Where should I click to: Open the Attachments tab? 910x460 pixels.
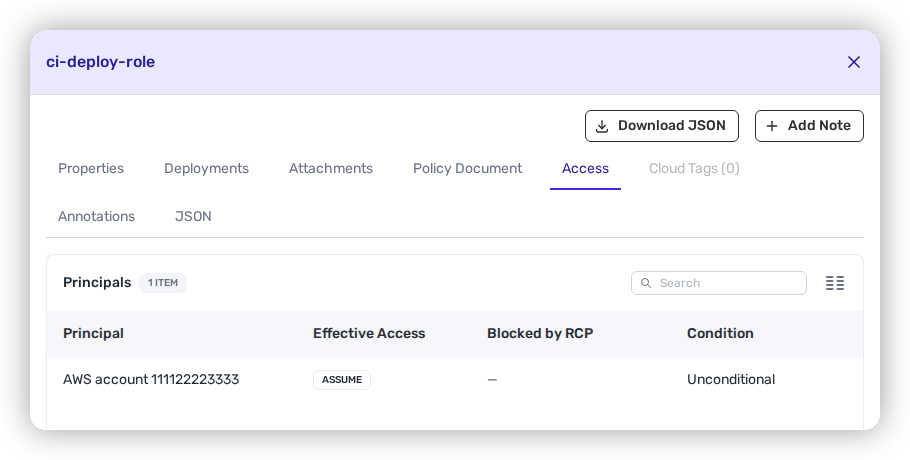331,168
